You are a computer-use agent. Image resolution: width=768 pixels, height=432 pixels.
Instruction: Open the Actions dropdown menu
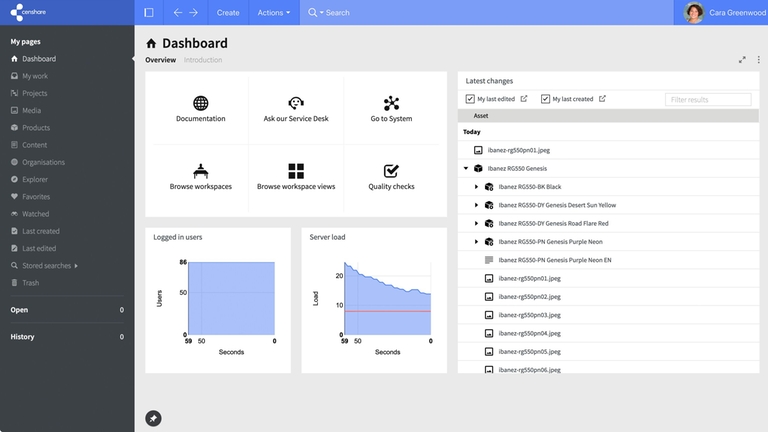pyautogui.click(x=274, y=13)
